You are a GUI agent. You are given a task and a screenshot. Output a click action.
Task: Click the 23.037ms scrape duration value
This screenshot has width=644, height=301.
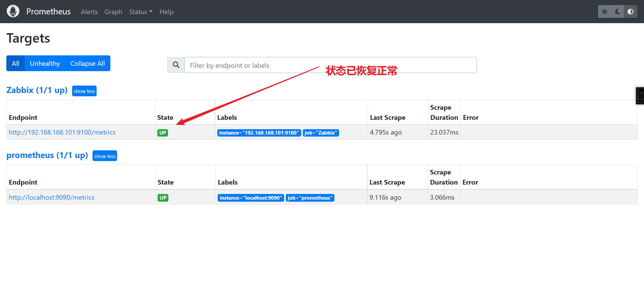point(444,132)
